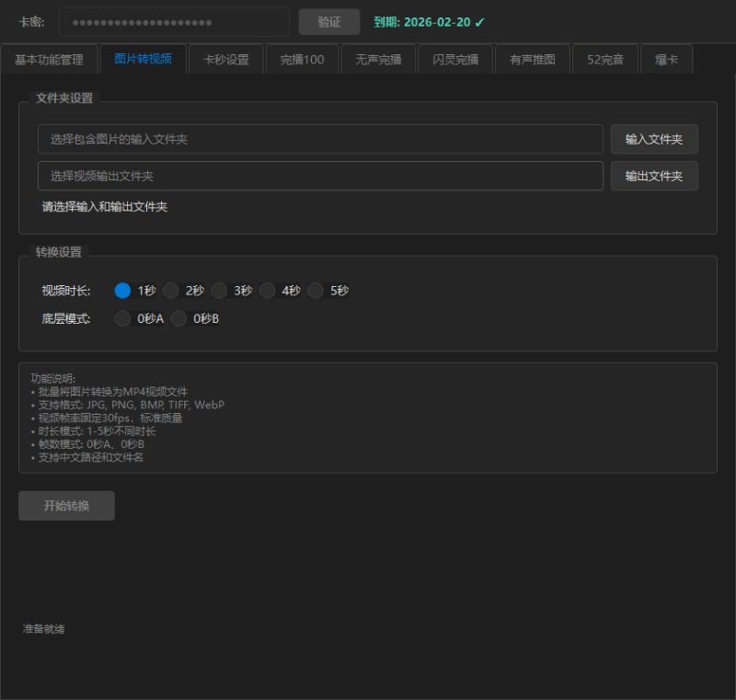Open the 52完音 tab
The height and width of the screenshot is (700, 736).
tap(604, 60)
